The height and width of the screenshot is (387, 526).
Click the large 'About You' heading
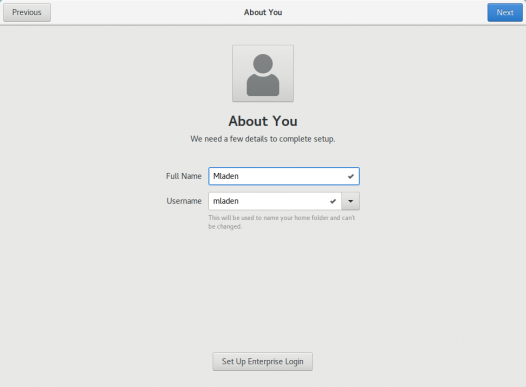click(263, 121)
